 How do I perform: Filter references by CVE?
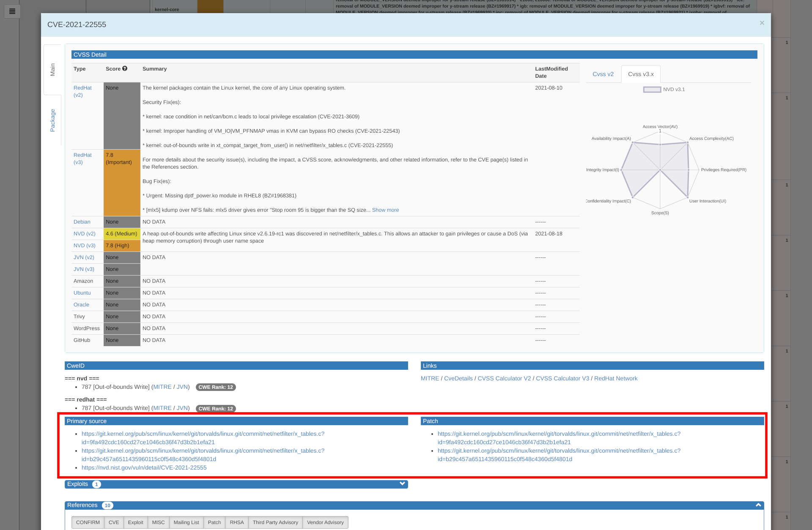114,522
